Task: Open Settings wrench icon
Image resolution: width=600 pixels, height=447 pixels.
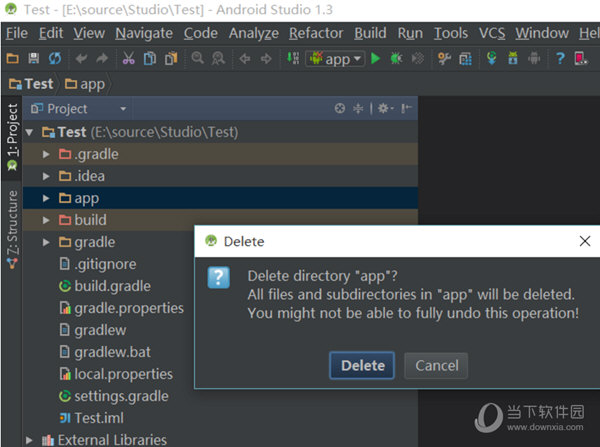Action: tap(444, 59)
